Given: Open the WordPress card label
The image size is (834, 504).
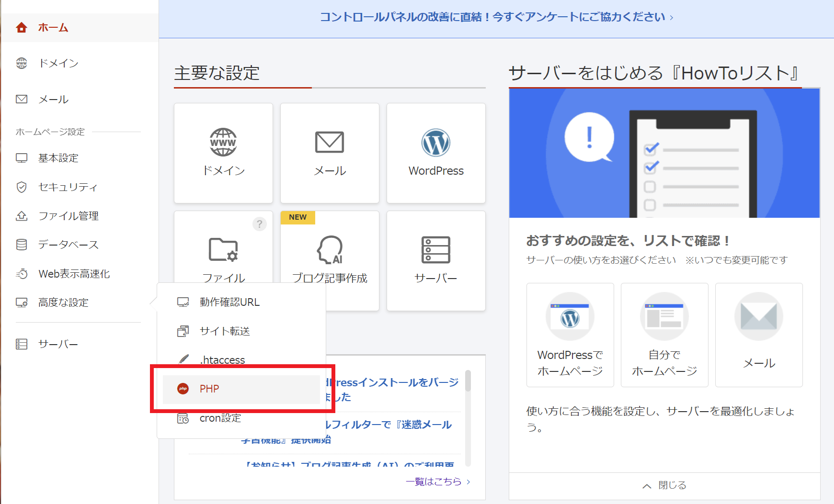Looking at the screenshot, I should point(436,171).
